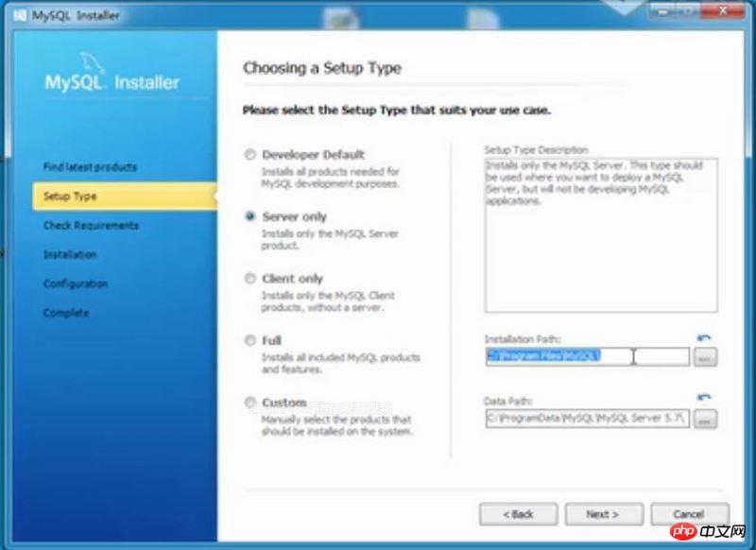Go to Check Requirements step
756x550 pixels.
91,225
